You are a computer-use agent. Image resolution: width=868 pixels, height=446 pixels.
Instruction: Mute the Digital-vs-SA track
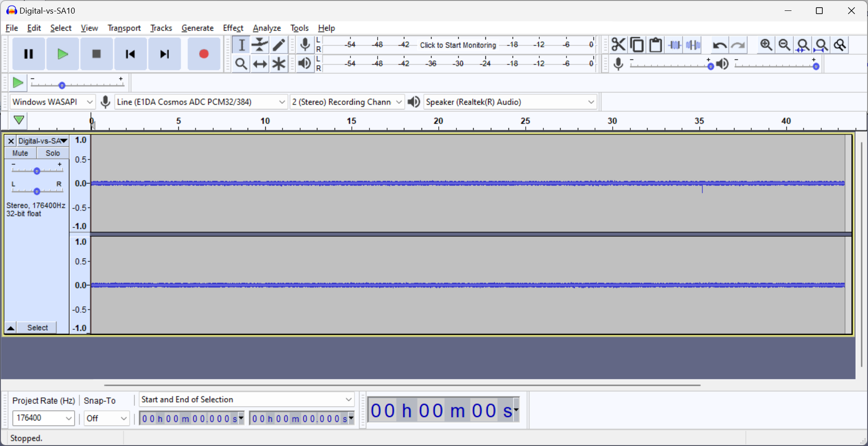coord(20,153)
